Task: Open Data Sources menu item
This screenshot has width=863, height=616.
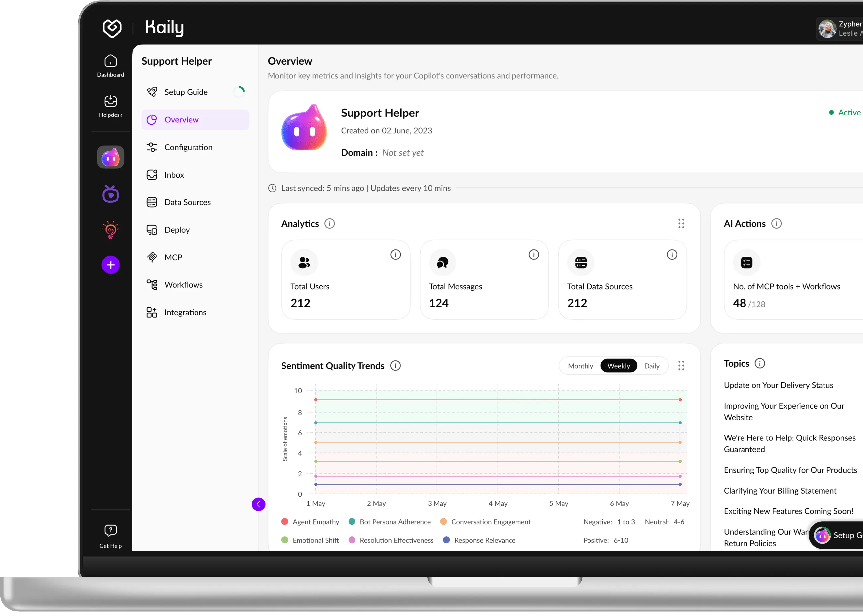Action: pos(188,202)
